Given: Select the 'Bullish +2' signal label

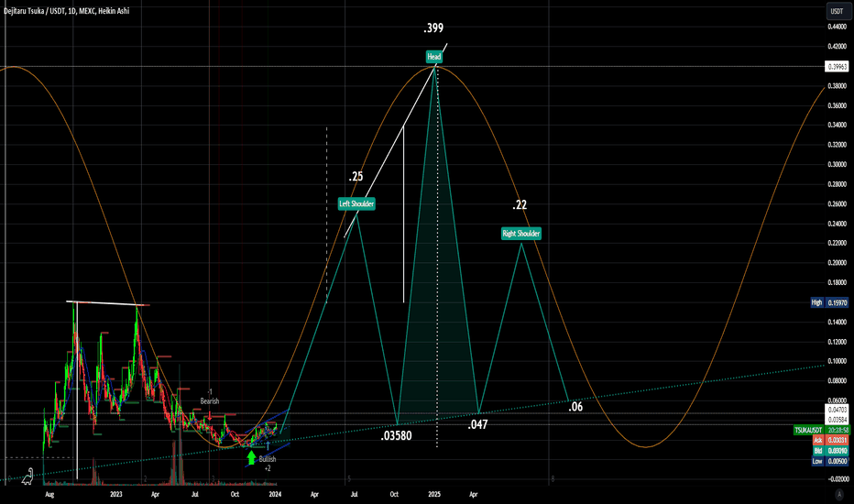Looking at the screenshot, I should click(268, 463).
